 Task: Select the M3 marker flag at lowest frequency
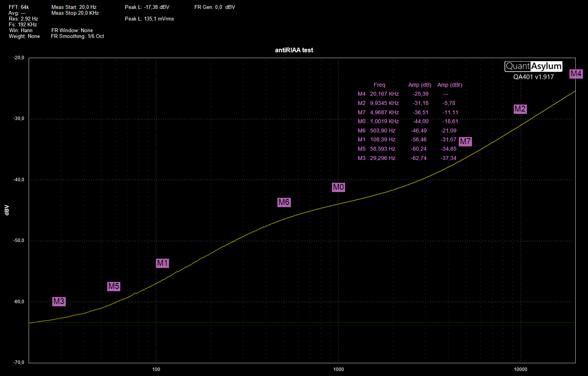click(59, 301)
